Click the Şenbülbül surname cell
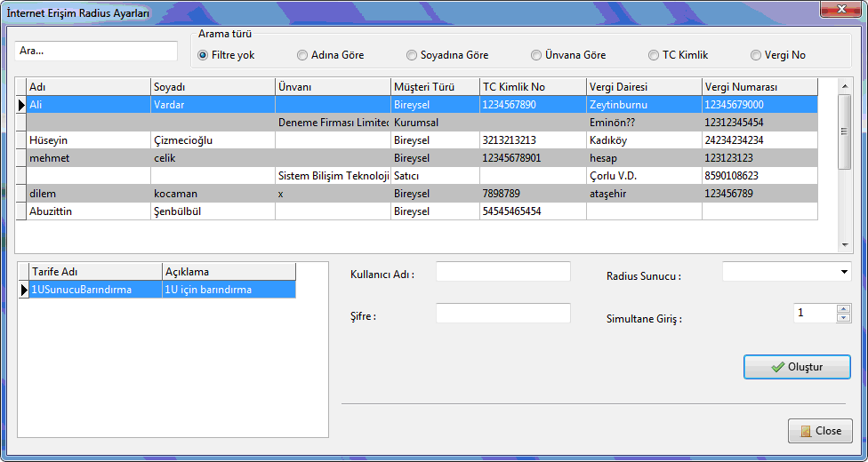868x462 pixels. [x=213, y=211]
